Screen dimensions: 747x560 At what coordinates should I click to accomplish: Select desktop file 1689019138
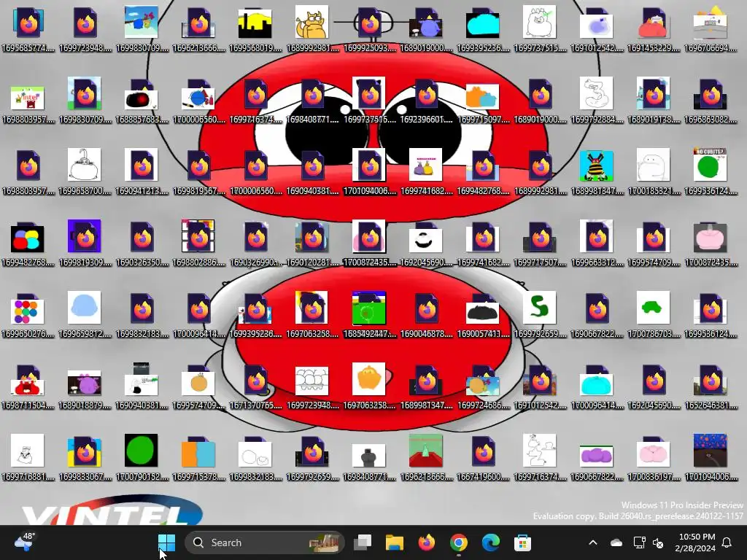pos(653,101)
